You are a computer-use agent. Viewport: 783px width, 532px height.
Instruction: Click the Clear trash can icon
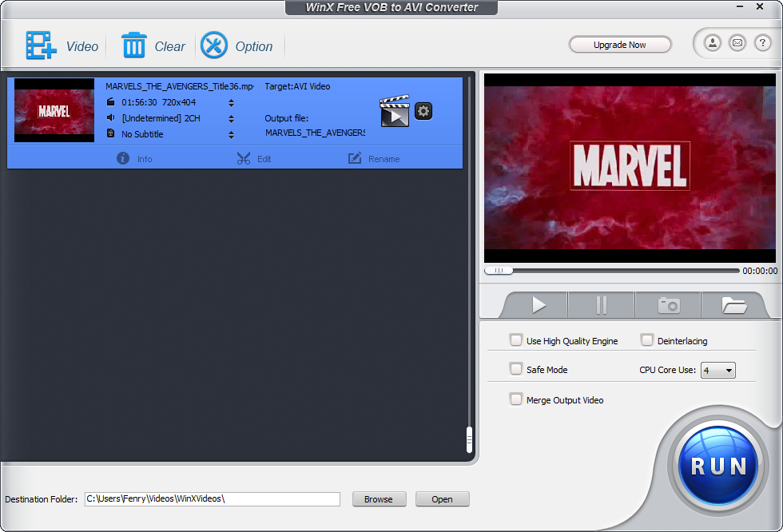pyautogui.click(x=133, y=46)
